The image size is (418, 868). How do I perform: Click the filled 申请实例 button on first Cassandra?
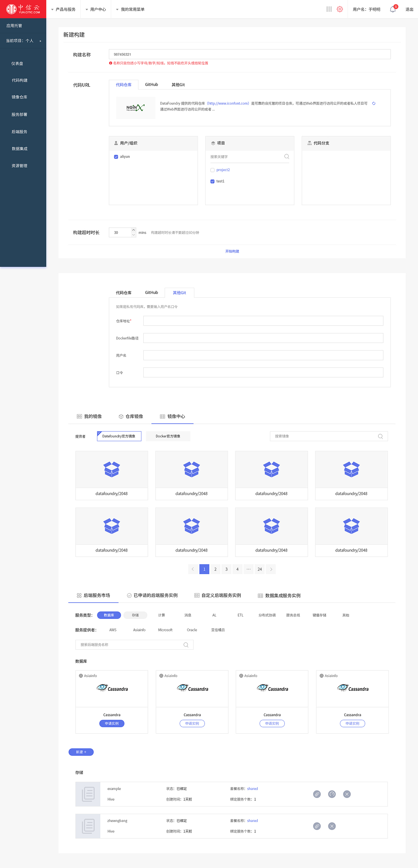(112, 723)
